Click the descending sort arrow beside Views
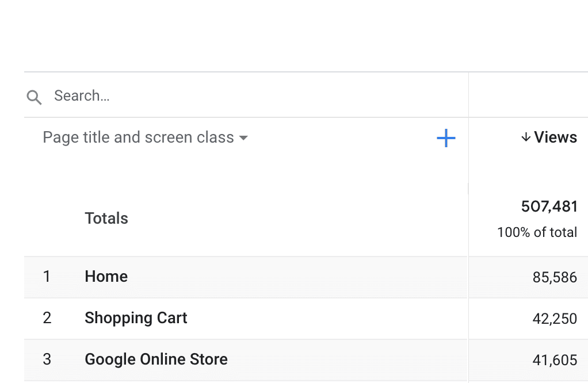This screenshot has width=588, height=383. [525, 137]
